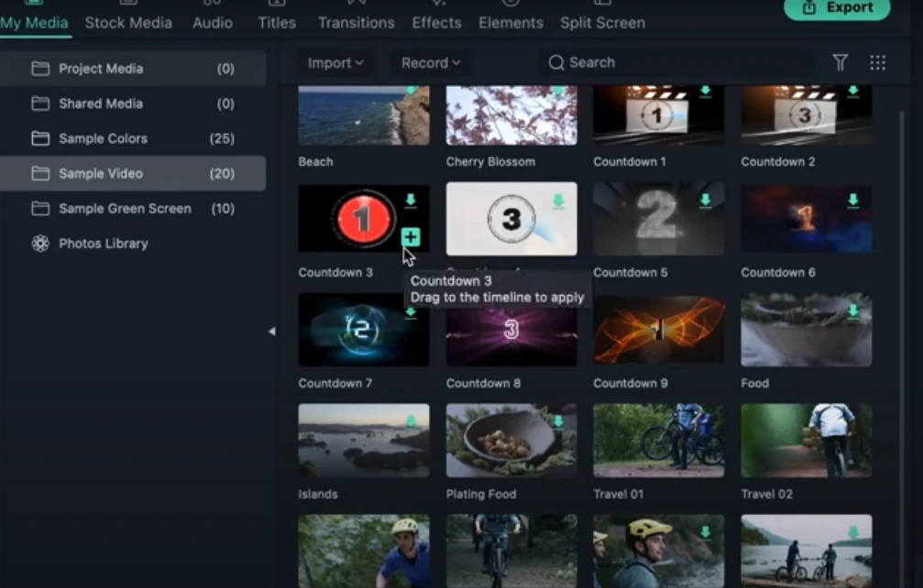Open the My Media tab
The height and width of the screenshot is (588, 923).
pos(34,23)
